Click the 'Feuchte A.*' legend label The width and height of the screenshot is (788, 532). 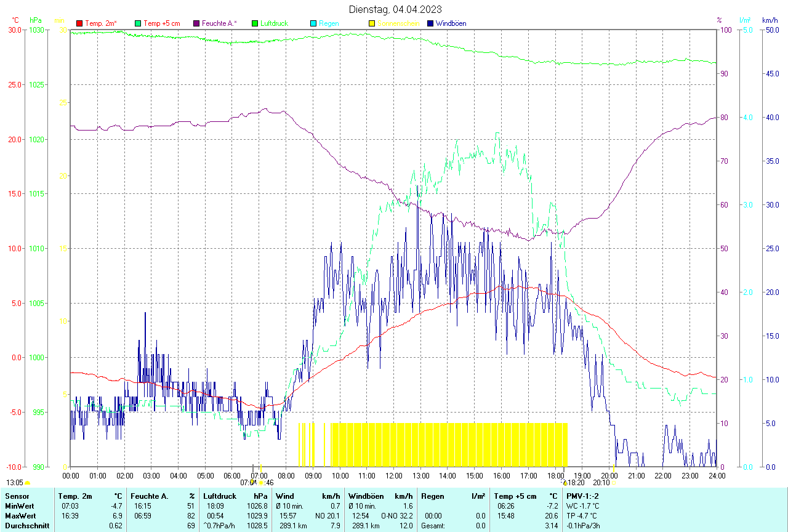click(219, 23)
